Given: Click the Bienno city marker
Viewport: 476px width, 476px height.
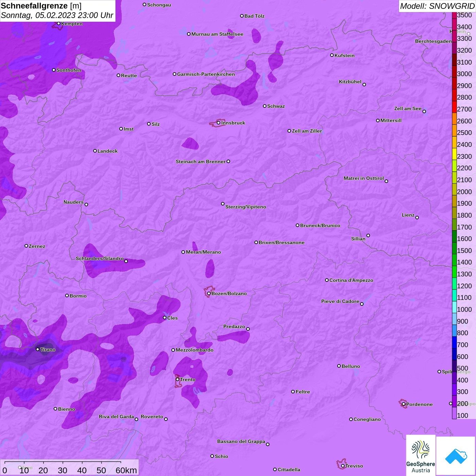Looking at the screenshot, I should pos(55,409).
